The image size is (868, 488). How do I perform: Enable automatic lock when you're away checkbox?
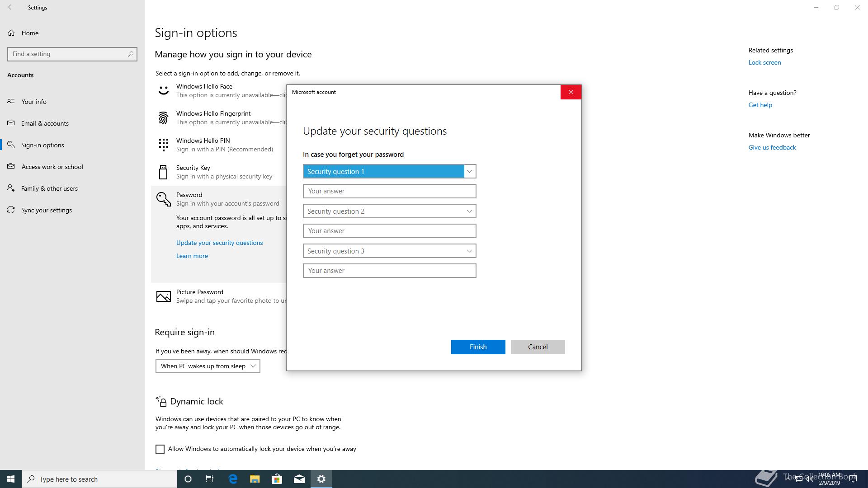(160, 449)
